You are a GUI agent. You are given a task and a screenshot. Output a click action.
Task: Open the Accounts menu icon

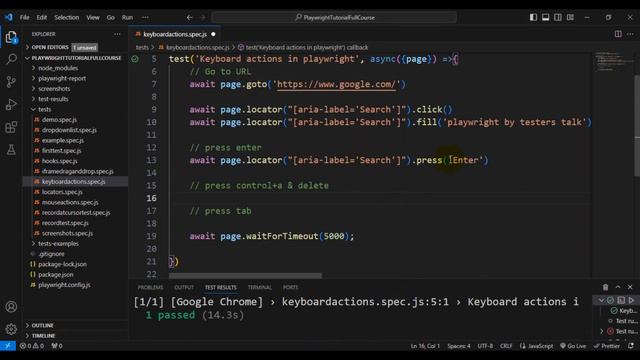click(x=11, y=307)
